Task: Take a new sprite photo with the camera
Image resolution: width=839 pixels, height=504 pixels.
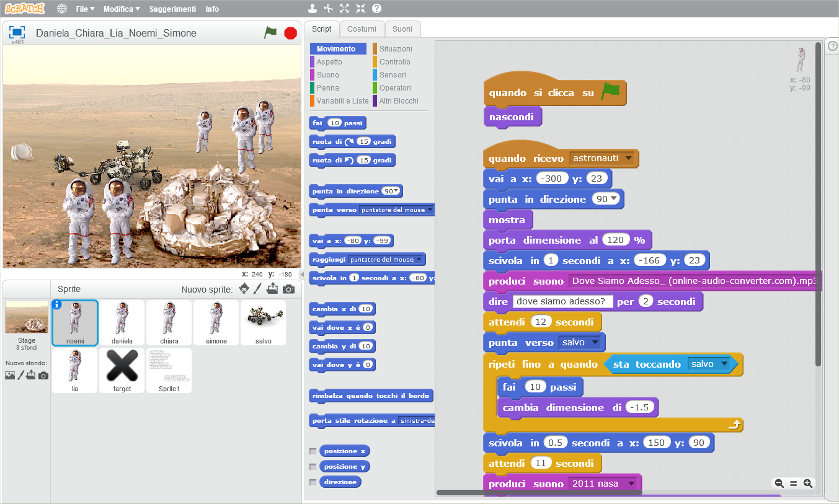Action: (287, 289)
